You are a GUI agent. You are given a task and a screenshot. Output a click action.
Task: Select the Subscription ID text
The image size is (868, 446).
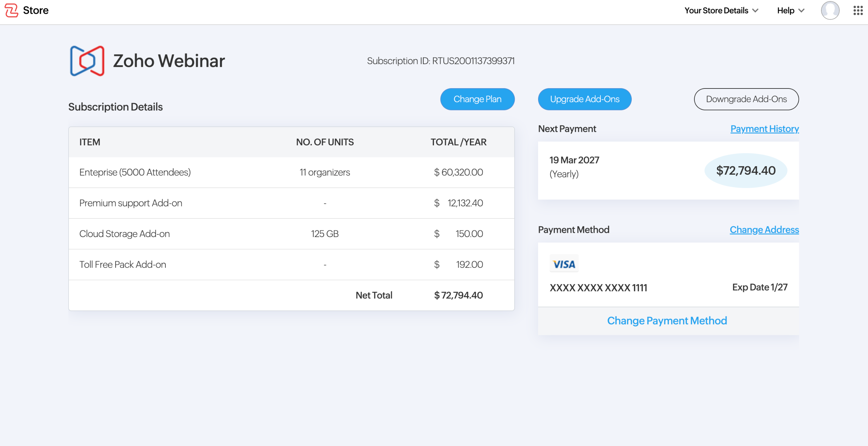point(441,61)
